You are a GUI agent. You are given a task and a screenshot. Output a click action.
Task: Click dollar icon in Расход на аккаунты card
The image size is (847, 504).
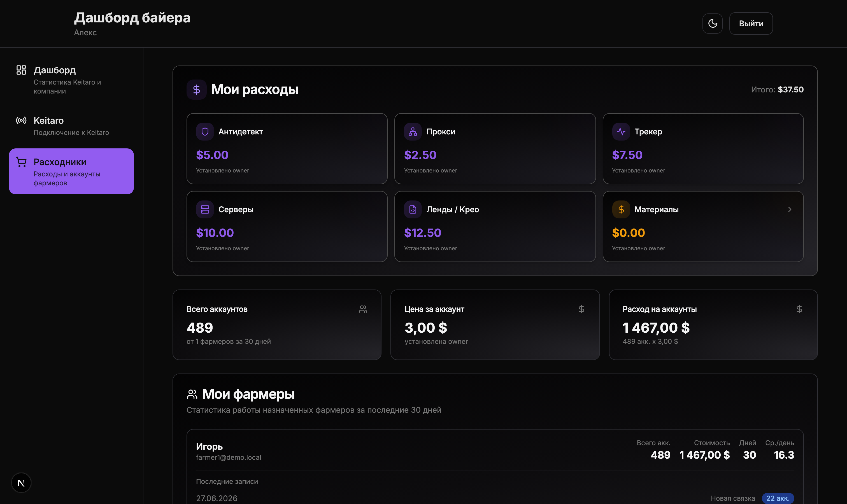point(799,309)
